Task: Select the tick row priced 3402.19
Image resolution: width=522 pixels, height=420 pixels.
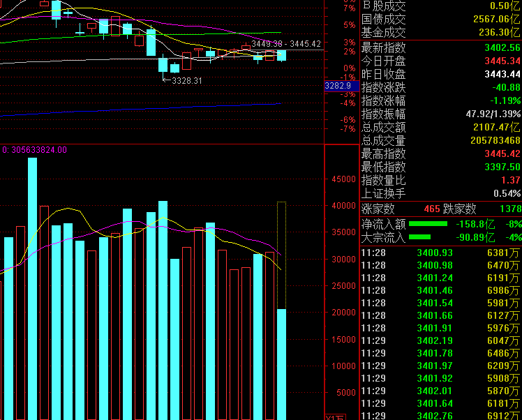Action: pos(440,340)
